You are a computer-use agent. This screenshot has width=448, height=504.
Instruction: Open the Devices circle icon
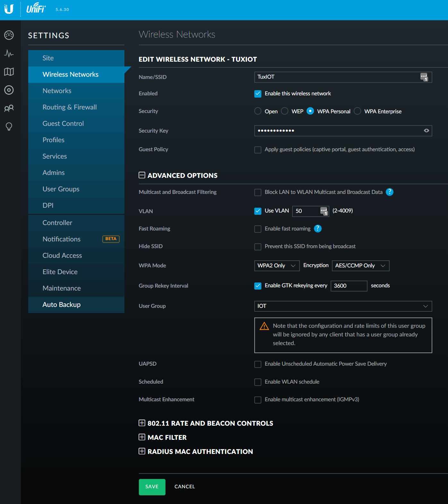9,90
